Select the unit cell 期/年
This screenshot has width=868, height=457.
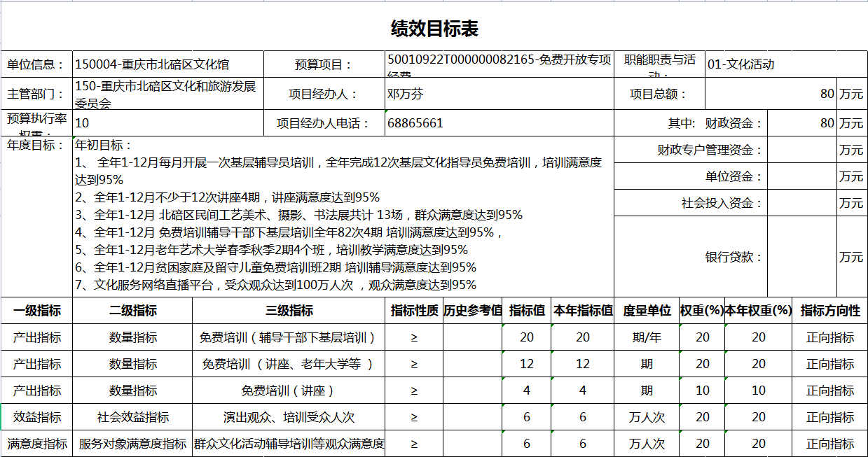[x=647, y=337]
